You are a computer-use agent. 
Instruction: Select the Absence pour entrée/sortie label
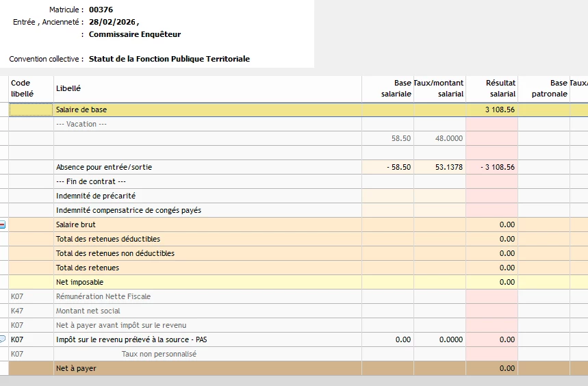tap(104, 167)
